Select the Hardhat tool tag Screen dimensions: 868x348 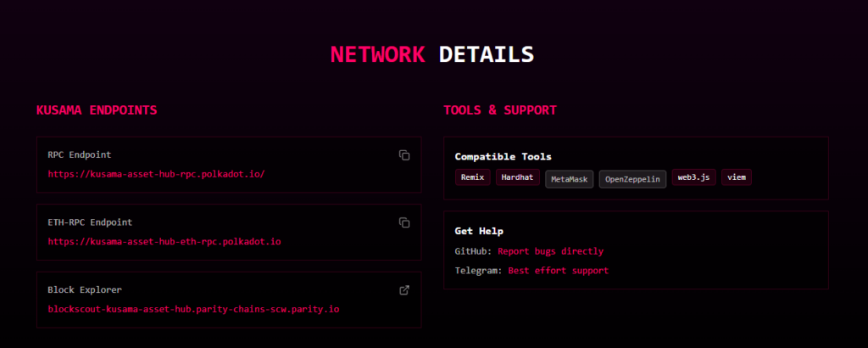518,177
